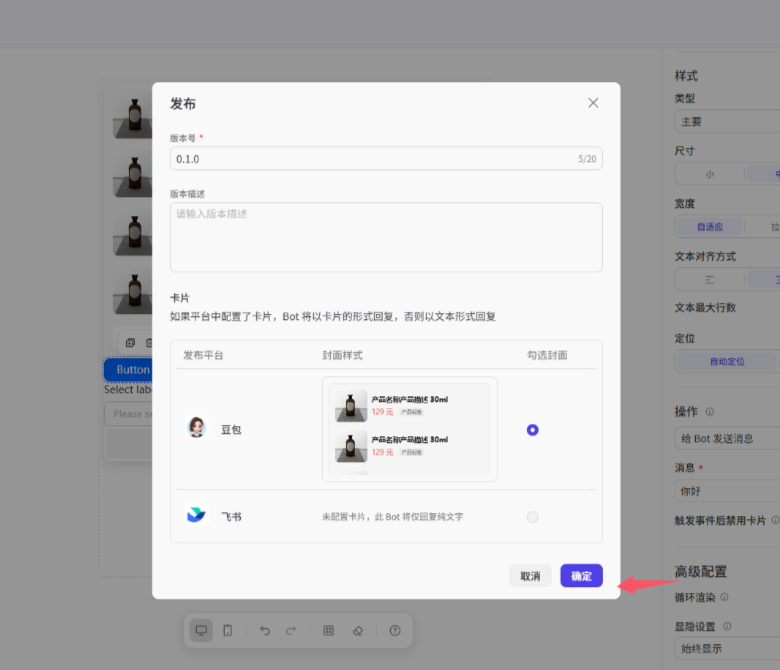Screen dimensions: 780x670
Task: Select the 飞书 cover radio button
Action: point(532,517)
